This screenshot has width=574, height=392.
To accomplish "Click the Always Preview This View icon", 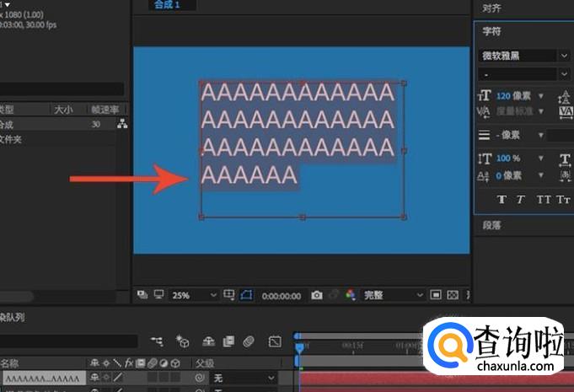I will pyautogui.click(x=142, y=295).
